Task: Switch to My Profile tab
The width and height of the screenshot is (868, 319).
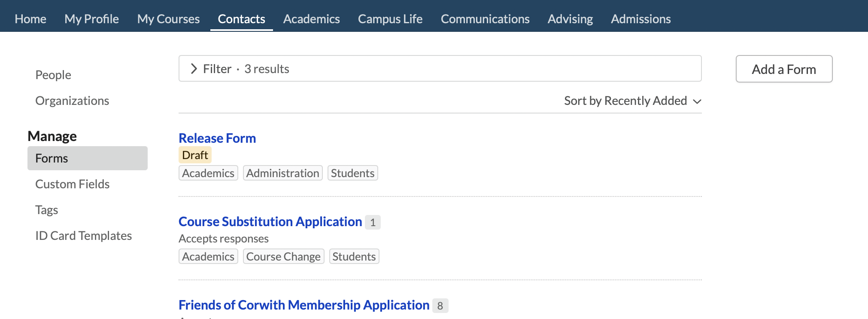Action: (91, 19)
